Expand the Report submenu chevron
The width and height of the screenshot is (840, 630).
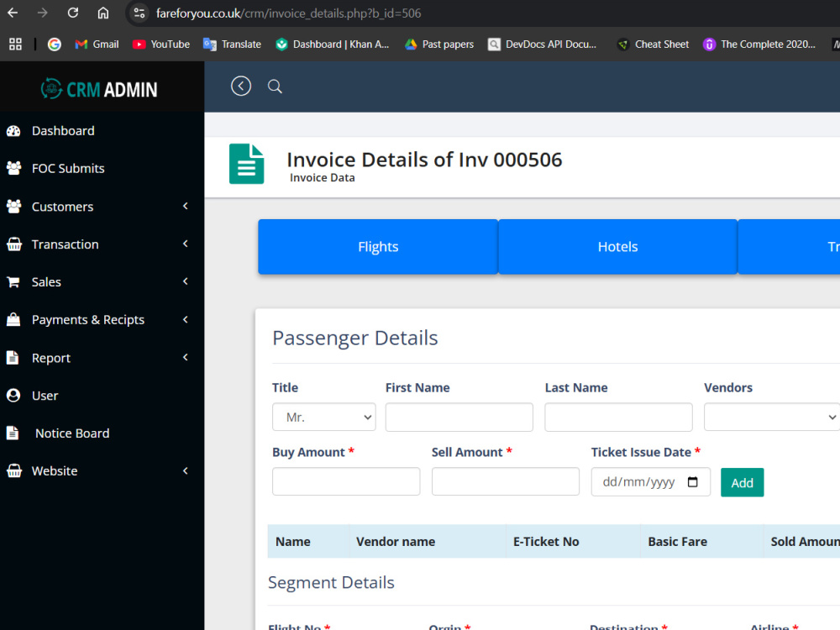click(x=186, y=357)
